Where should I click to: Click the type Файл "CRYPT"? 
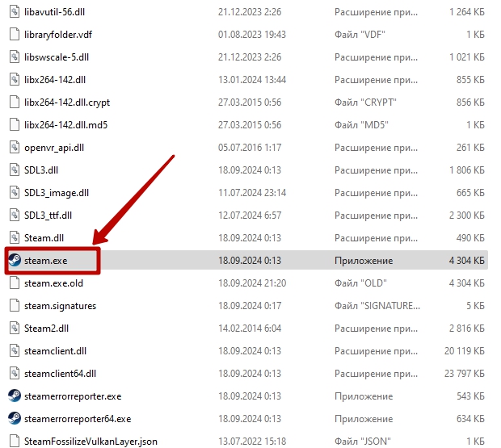pos(365,103)
